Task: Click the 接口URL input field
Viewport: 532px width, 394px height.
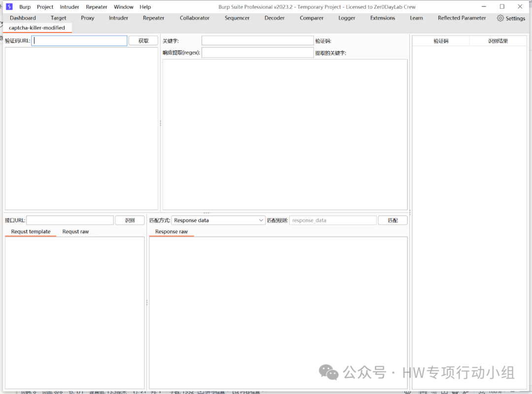Action: pyautogui.click(x=70, y=220)
